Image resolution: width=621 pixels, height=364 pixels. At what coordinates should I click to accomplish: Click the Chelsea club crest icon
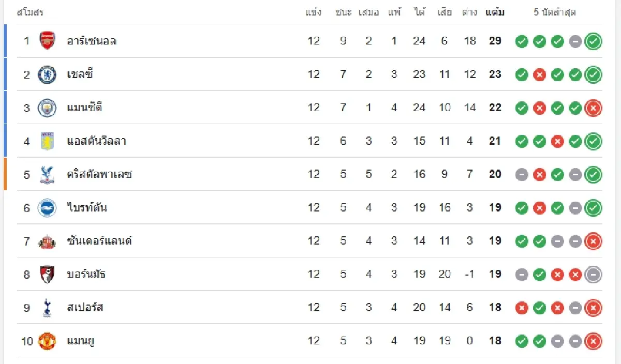(47, 74)
